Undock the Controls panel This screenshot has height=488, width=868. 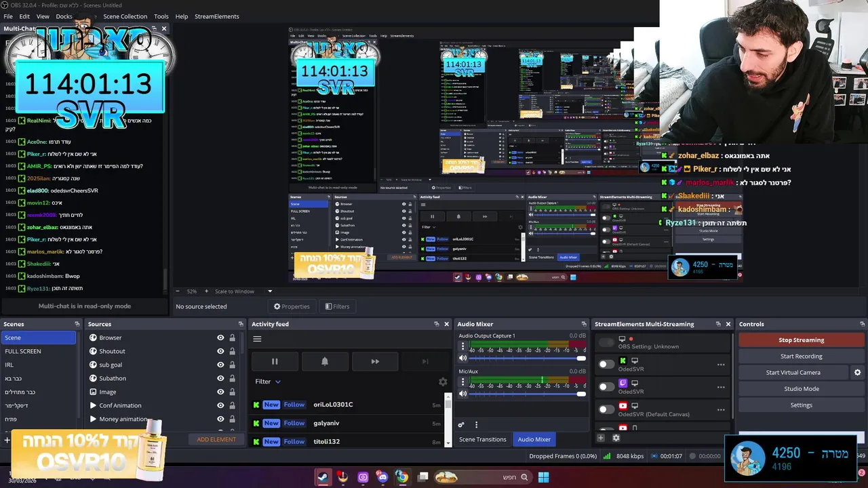click(862, 324)
